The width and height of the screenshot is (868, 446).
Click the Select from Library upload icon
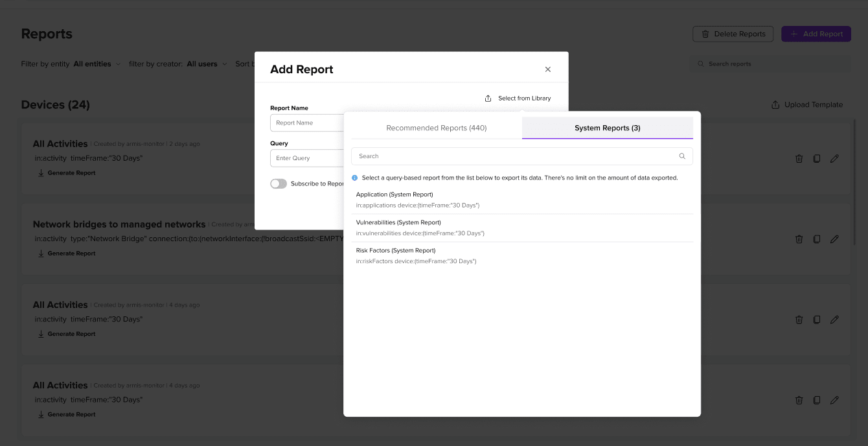[x=488, y=99]
